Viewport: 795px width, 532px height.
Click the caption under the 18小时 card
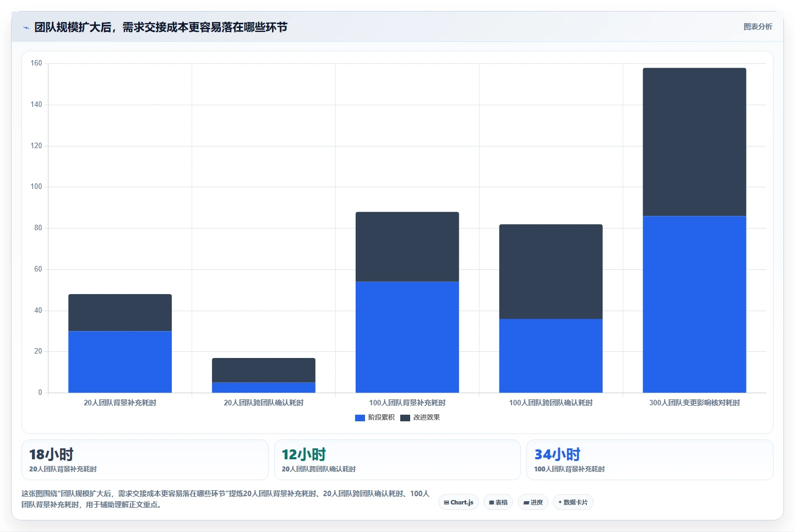pos(63,469)
